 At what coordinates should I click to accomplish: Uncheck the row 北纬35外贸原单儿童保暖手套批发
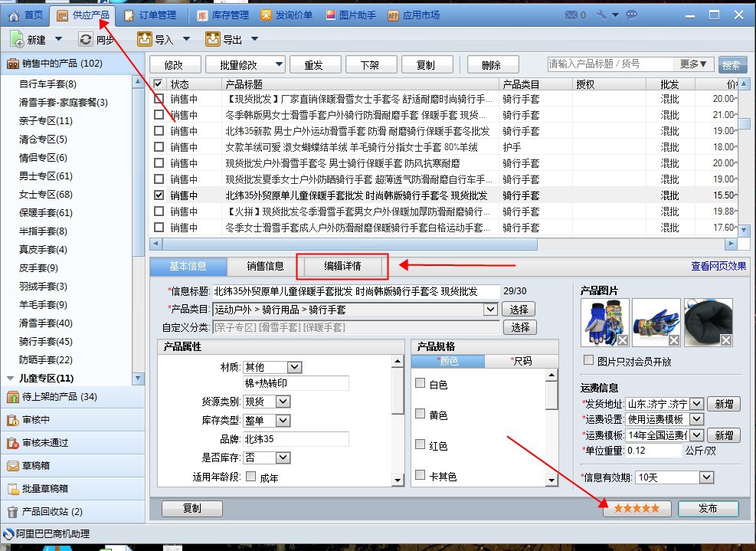tap(159, 195)
